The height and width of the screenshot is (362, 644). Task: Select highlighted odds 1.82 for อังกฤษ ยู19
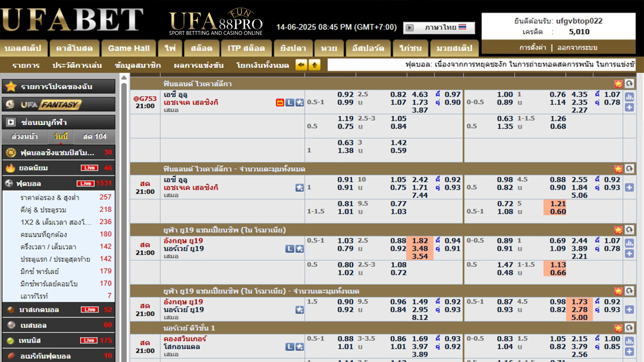click(420, 241)
